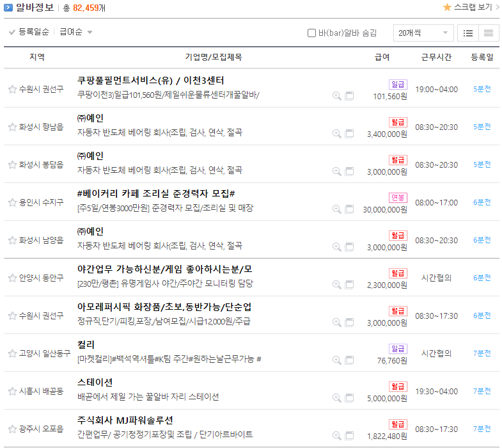Switch to the card view layout icon

pos(489,33)
